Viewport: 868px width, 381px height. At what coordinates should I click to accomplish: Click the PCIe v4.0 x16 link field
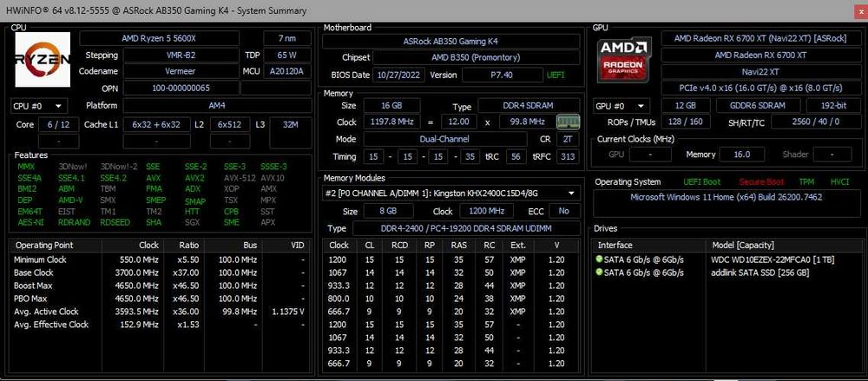click(760, 88)
